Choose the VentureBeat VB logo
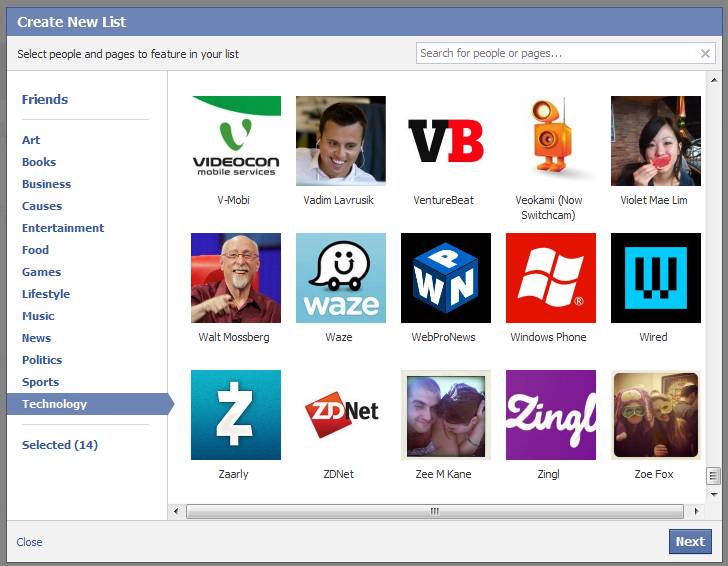Image resolution: width=728 pixels, height=566 pixels. (x=446, y=141)
